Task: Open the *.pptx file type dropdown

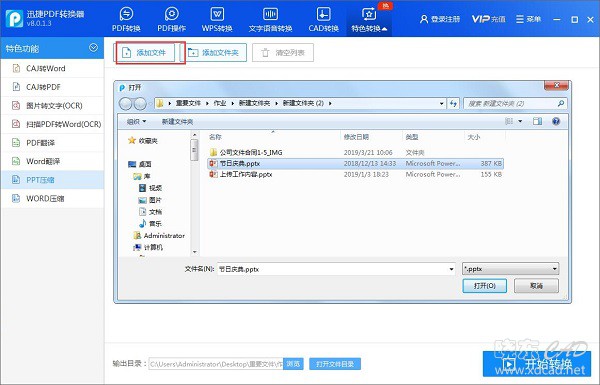Action: [x=510, y=269]
